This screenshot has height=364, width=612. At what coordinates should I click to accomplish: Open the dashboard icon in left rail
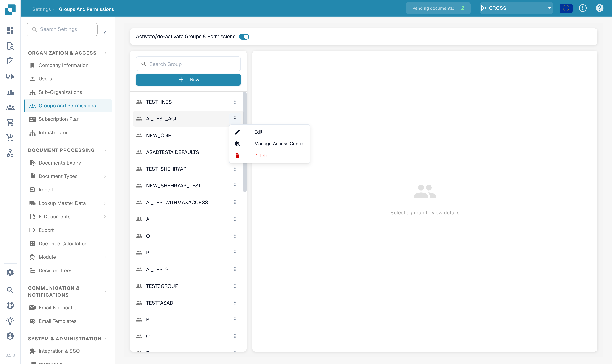10,30
